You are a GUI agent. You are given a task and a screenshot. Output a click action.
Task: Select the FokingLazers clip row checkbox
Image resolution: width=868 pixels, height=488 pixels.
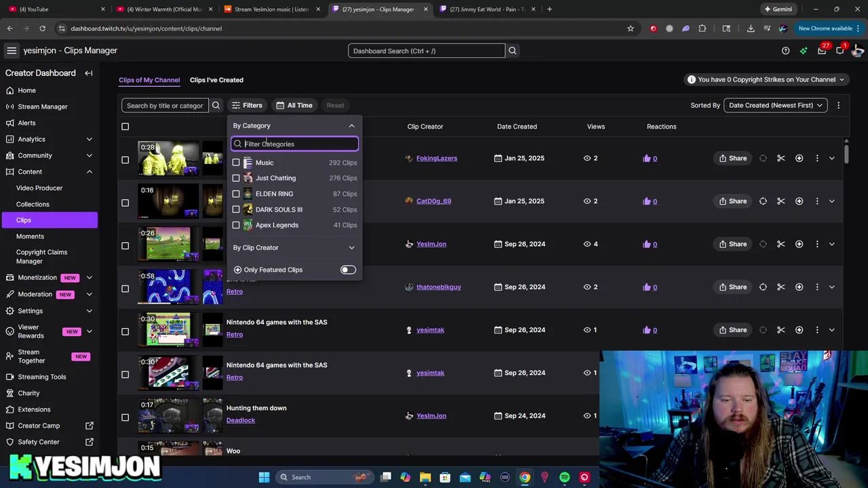click(125, 160)
